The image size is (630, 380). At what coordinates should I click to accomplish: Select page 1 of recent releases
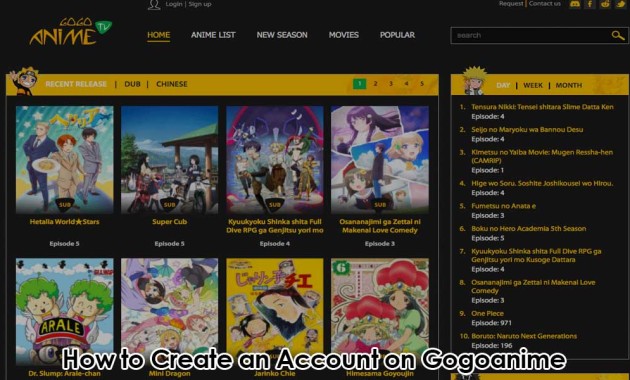[360, 84]
